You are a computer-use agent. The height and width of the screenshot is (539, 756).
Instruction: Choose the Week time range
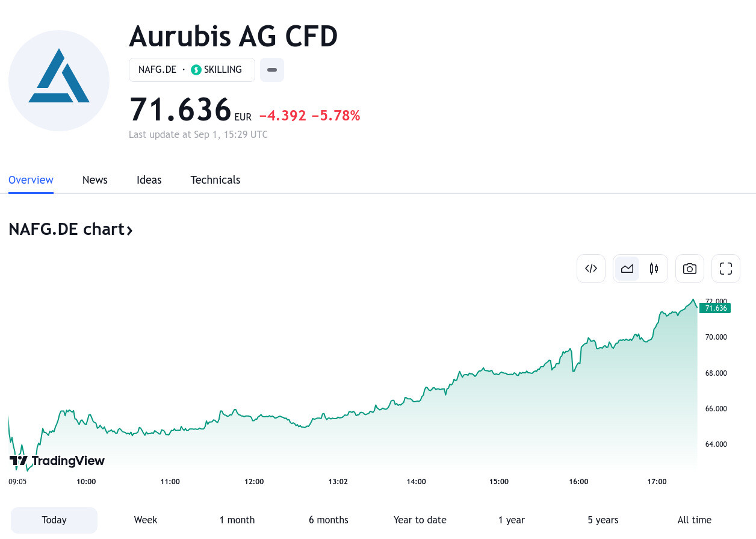(x=146, y=520)
